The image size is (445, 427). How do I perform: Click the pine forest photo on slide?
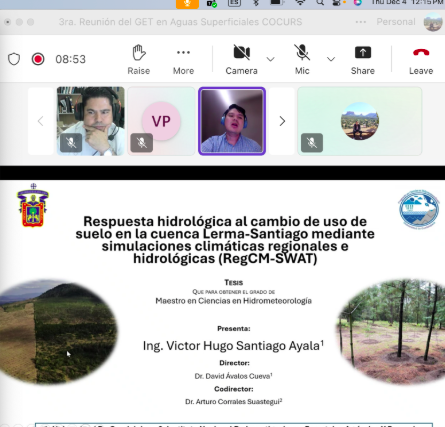(391, 332)
